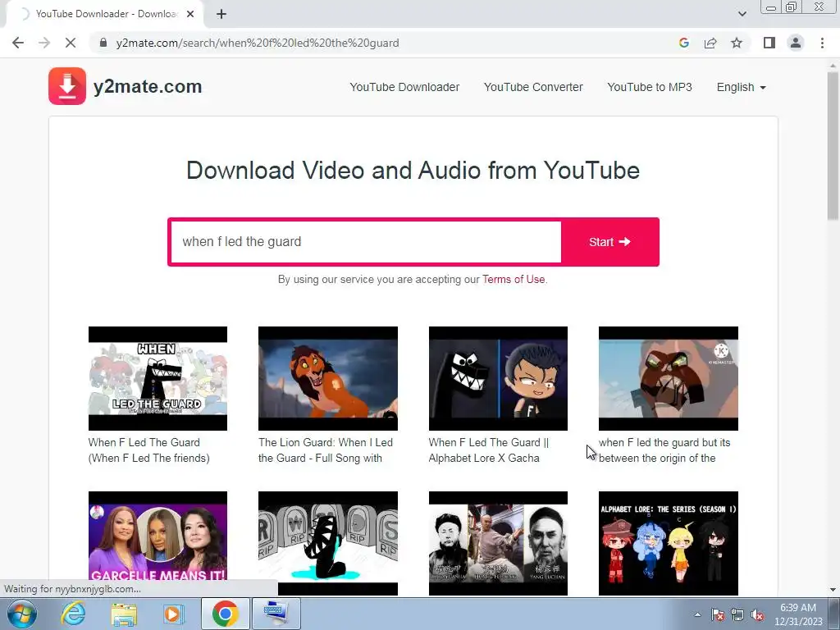Screen dimensions: 840x630
Task: Click the Action Center flag icon
Action: click(717, 614)
